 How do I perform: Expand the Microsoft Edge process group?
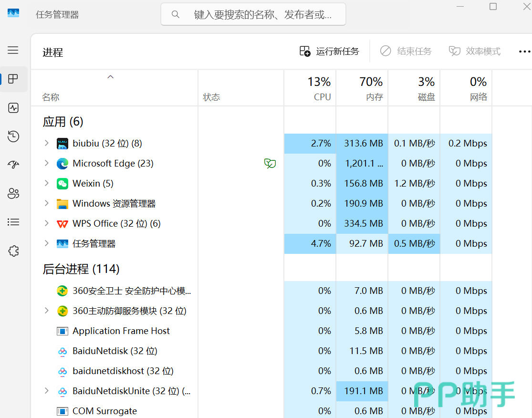(46, 163)
